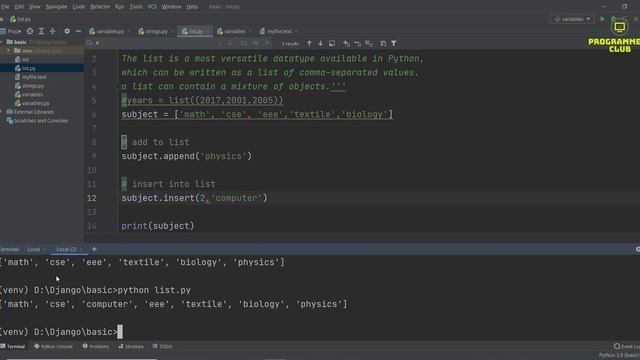Close the myfile.text editor tab

click(x=297, y=31)
